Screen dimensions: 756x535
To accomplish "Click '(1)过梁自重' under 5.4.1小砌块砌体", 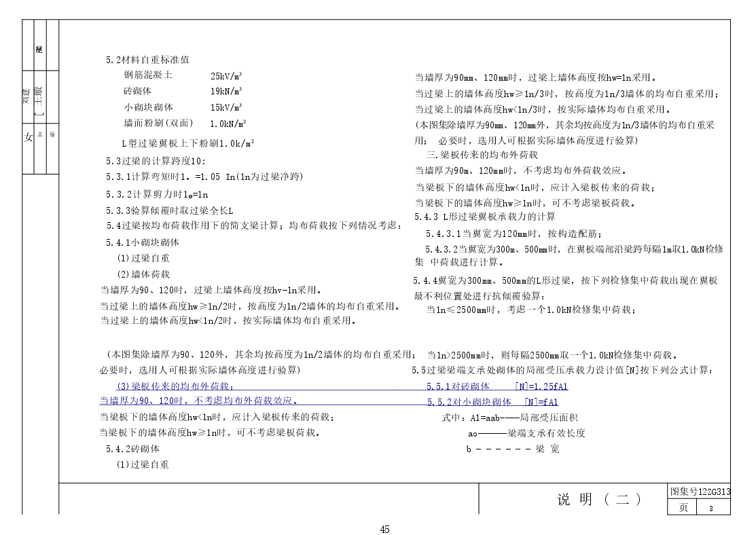I will point(143,258).
